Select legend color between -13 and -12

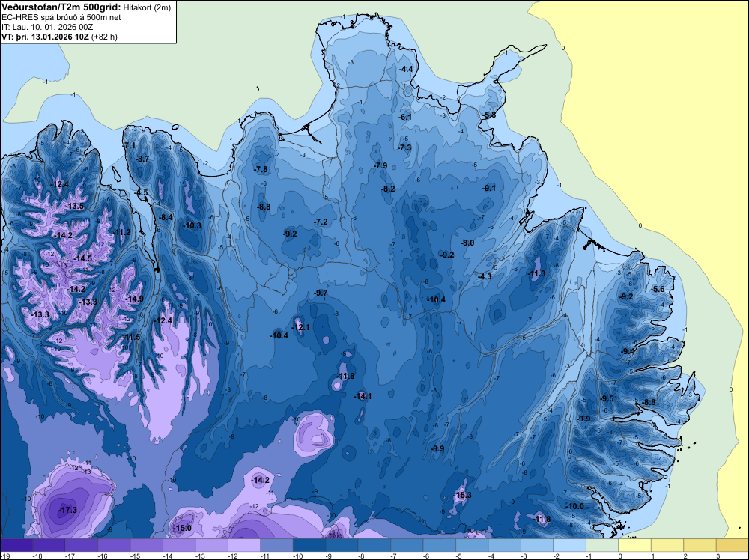coord(212,545)
